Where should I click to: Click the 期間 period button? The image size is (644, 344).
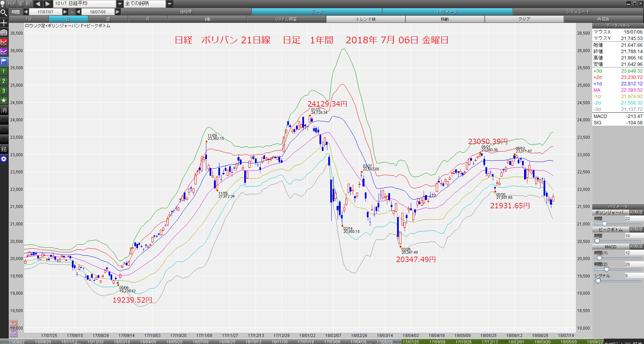click(15, 12)
